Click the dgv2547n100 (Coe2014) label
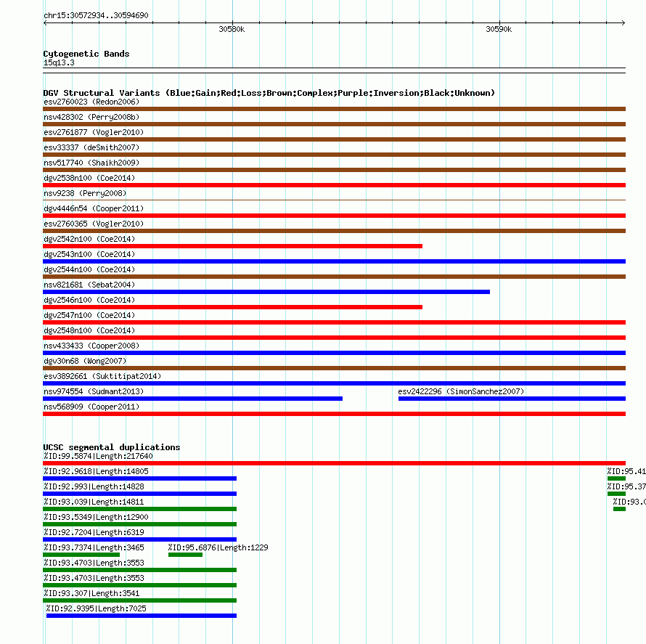Screen dimensions: 646x644 (x=89, y=315)
